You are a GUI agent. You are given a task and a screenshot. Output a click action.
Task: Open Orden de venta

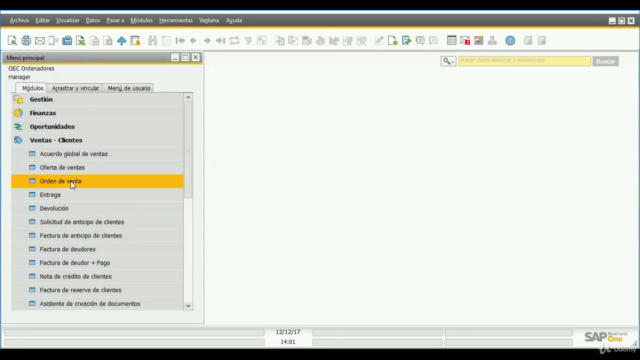coord(97,181)
